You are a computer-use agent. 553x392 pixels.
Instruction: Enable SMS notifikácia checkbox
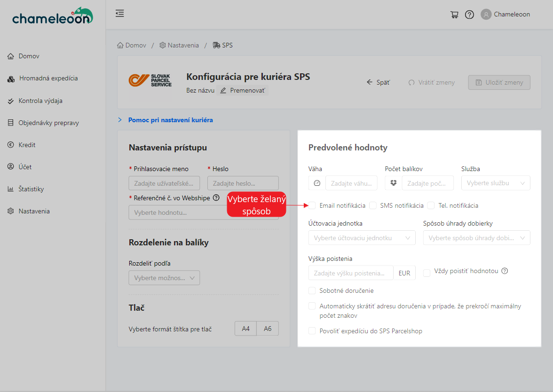(x=373, y=205)
